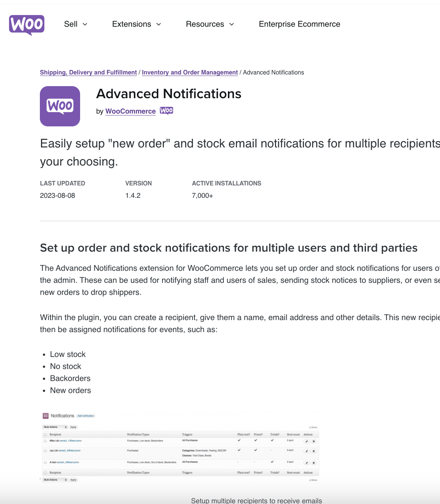Expand the Sell navigation dropdown
Screen dimensions: 440x504
pos(75,24)
